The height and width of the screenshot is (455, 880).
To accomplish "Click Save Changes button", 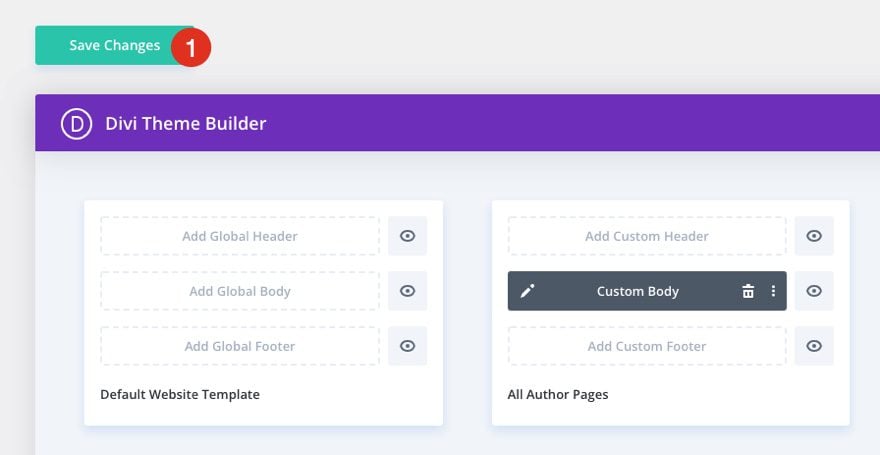I will tap(114, 46).
